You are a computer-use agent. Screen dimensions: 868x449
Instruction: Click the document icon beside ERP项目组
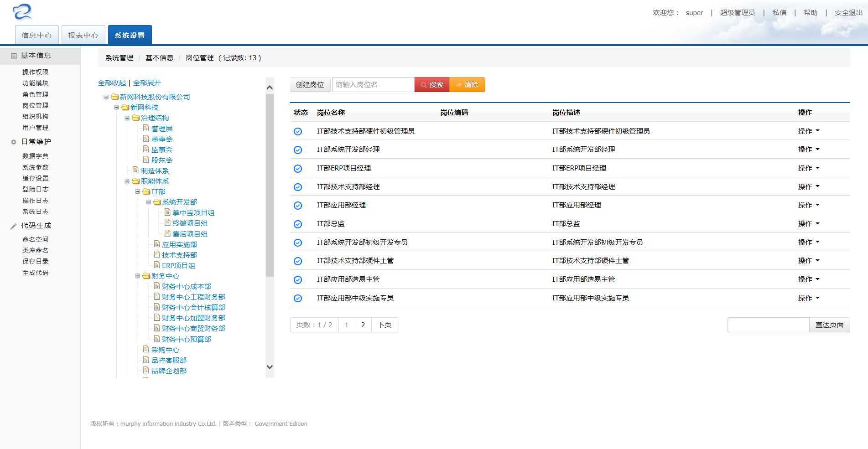point(157,265)
